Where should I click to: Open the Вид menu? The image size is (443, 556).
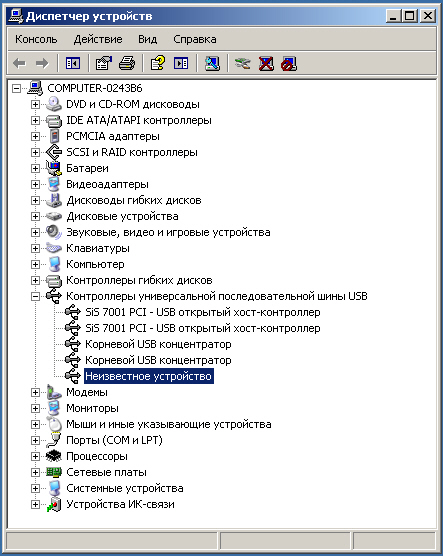coord(148,39)
